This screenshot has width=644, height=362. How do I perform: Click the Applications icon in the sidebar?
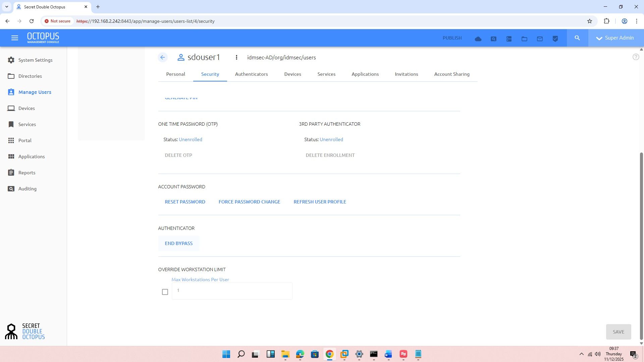pos(11,157)
